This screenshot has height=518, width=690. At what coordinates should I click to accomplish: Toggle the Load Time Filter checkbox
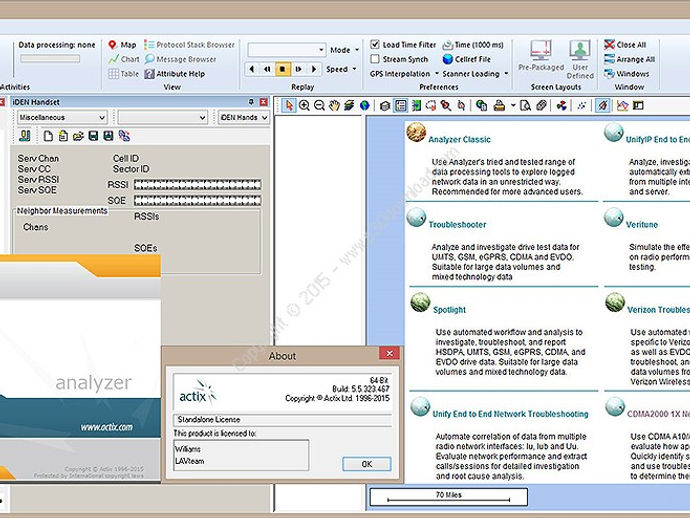[375, 44]
